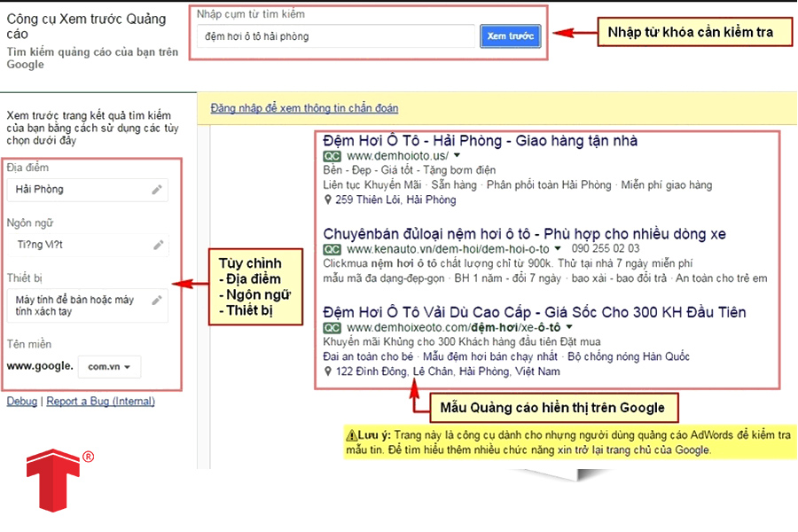This screenshot has height=532, width=798.
Task: Edit the Hải Phòng location pencil icon
Action: tap(157, 190)
